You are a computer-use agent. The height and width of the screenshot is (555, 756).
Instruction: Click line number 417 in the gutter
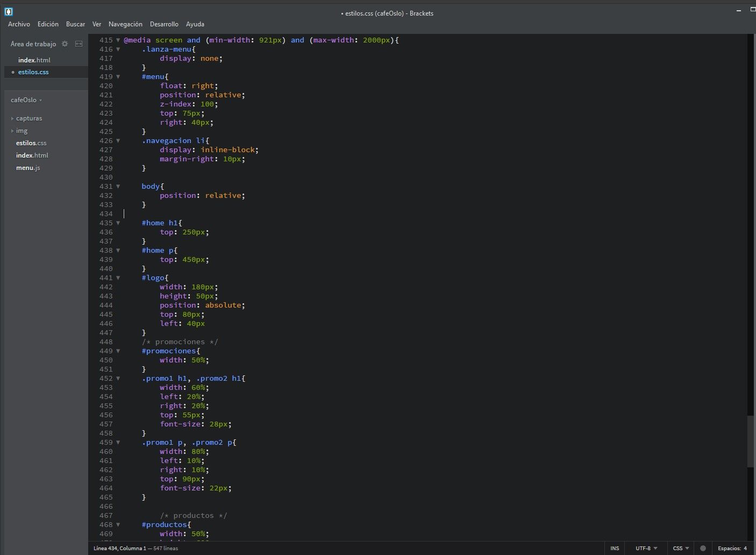click(106, 58)
